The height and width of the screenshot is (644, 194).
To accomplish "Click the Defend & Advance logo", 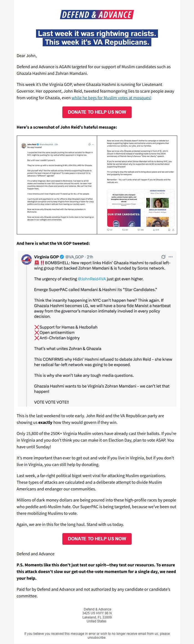I will pyautogui.click(x=97, y=14).
